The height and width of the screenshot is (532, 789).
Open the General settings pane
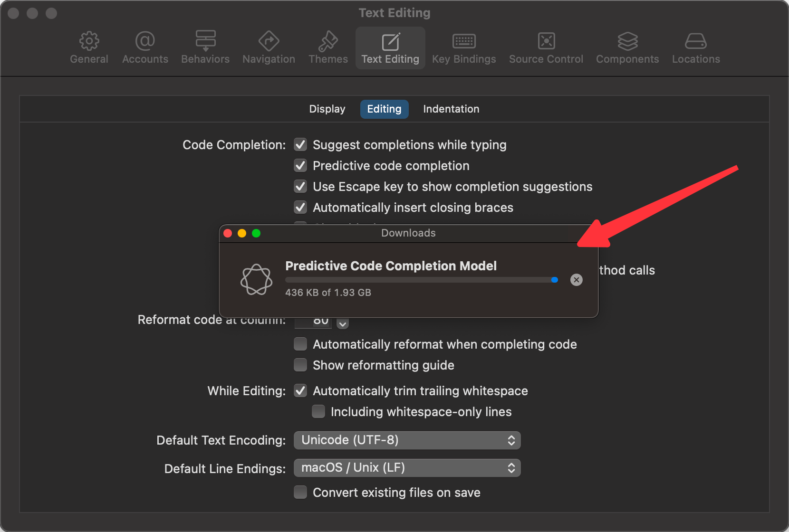pyautogui.click(x=89, y=48)
